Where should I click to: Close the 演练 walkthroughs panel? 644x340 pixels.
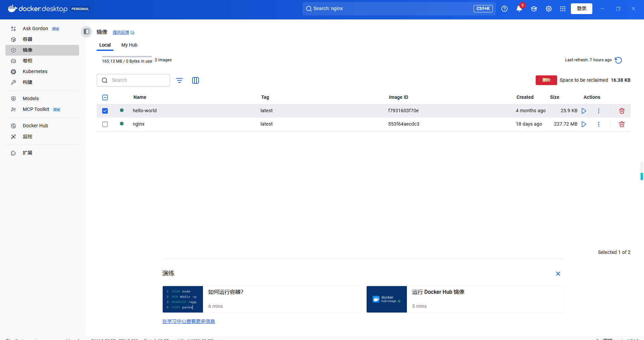point(558,274)
